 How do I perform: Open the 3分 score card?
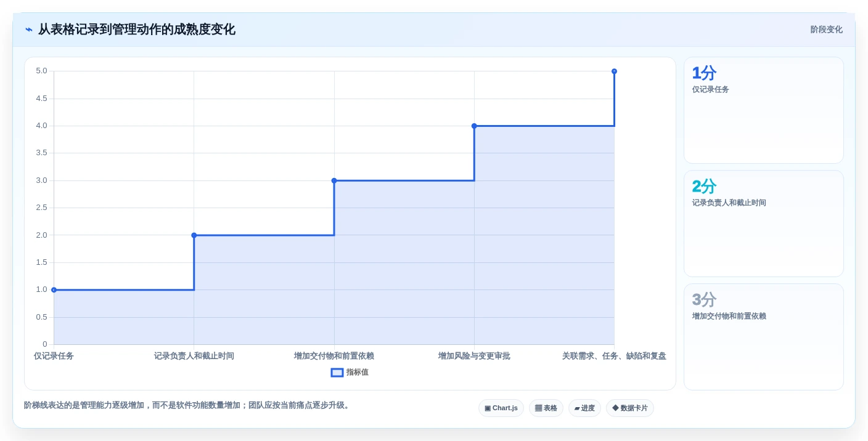tap(764, 337)
